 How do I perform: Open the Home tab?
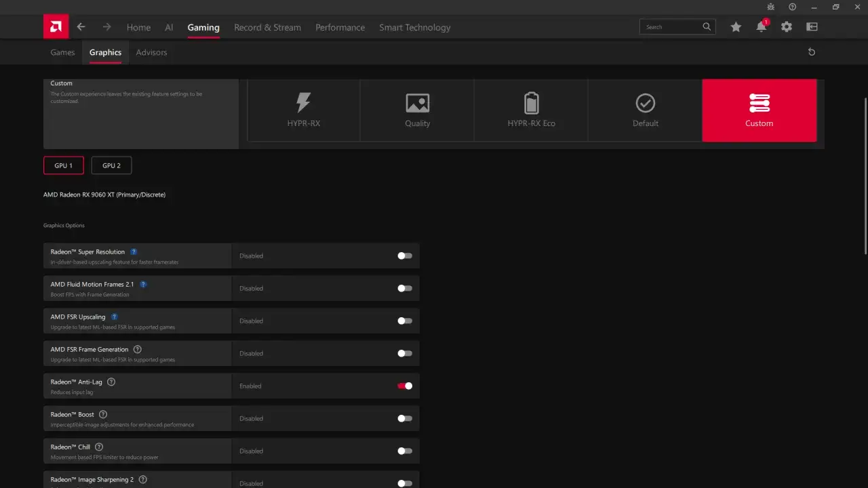[x=138, y=28]
